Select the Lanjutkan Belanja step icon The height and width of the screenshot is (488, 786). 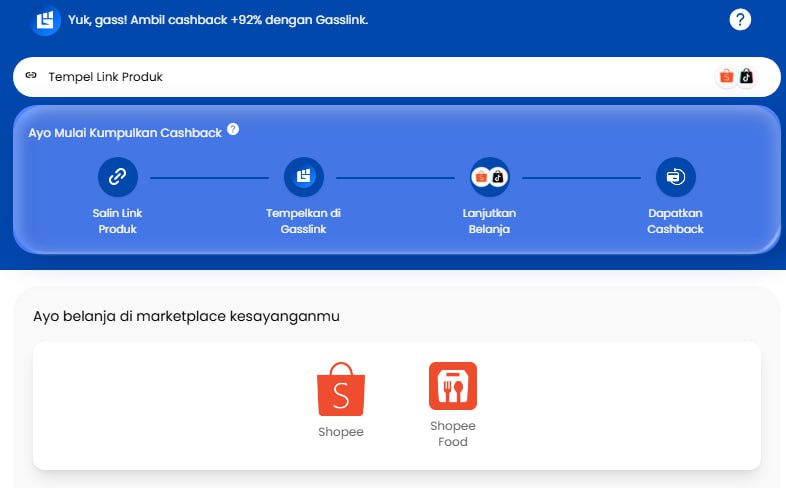(489, 177)
